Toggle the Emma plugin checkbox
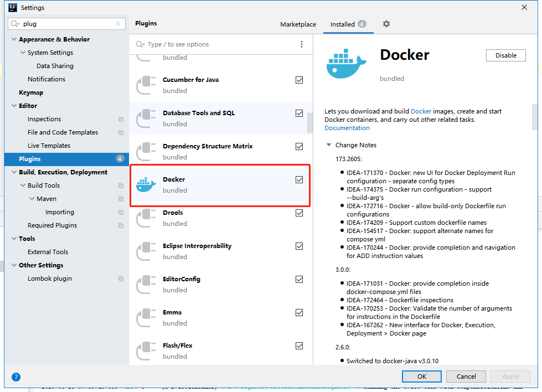The height and width of the screenshot is (392, 542). [x=300, y=312]
